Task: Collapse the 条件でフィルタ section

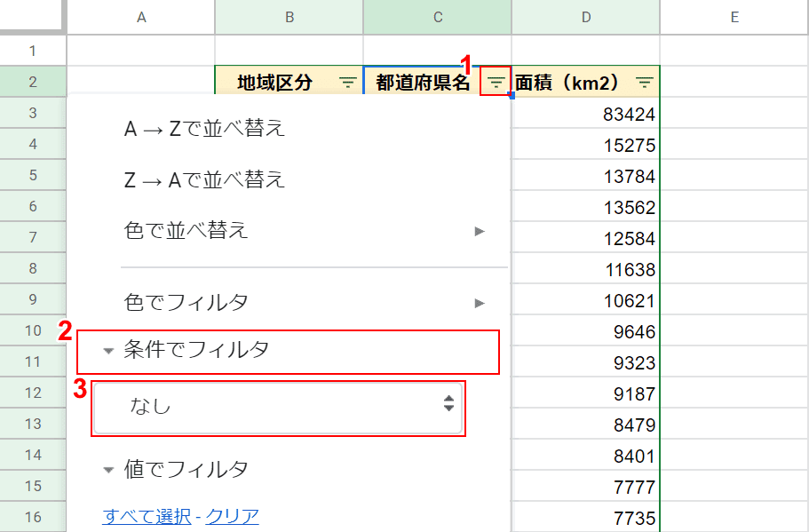Action: 288,351
